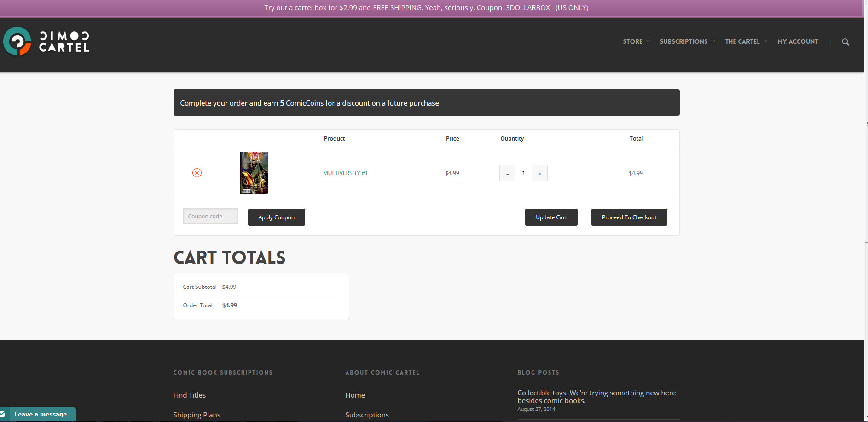Open Find Titles footer link
Viewport: 868px width, 422px height.
[190, 395]
